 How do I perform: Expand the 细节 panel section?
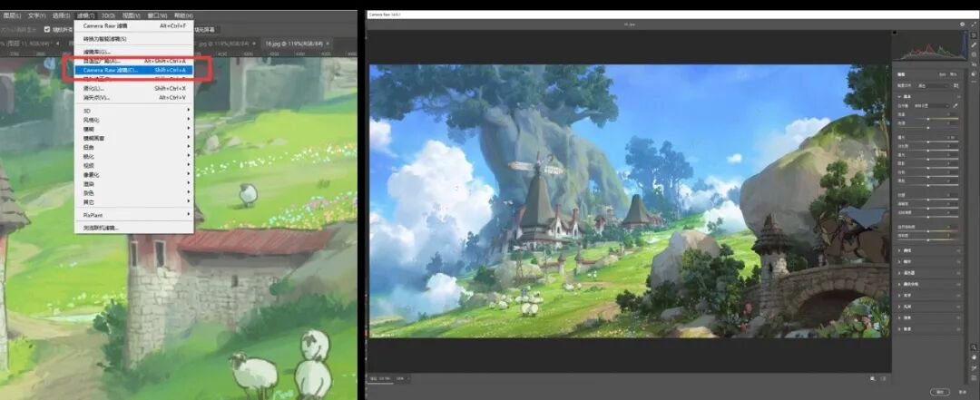coord(899,262)
